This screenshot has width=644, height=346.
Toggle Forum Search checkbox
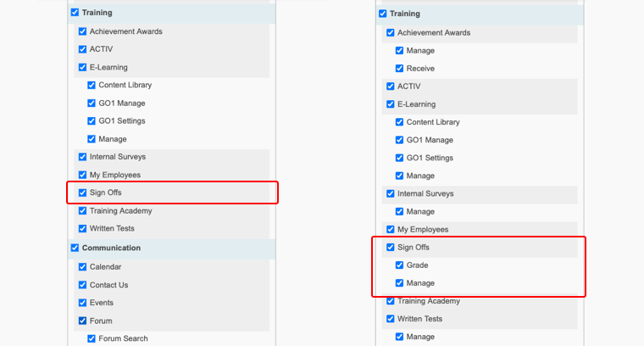point(92,338)
